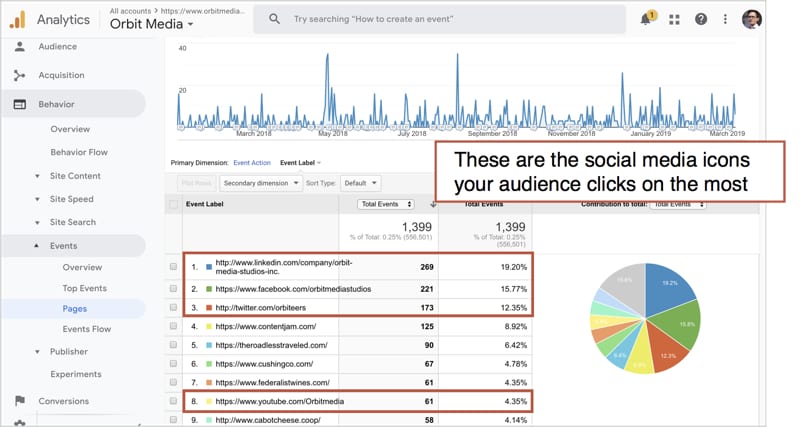Open Top Events report
The width and height of the screenshot is (800, 427).
pyautogui.click(x=85, y=288)
